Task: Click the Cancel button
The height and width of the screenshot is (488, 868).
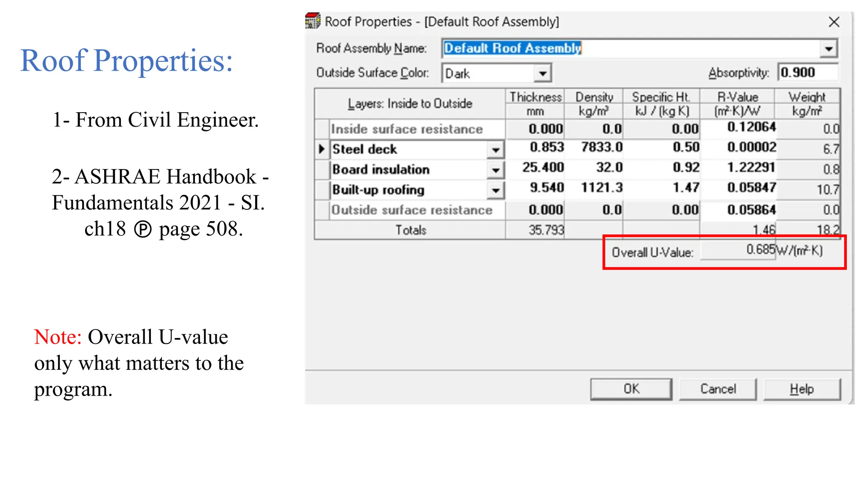Action: point(718,389)
